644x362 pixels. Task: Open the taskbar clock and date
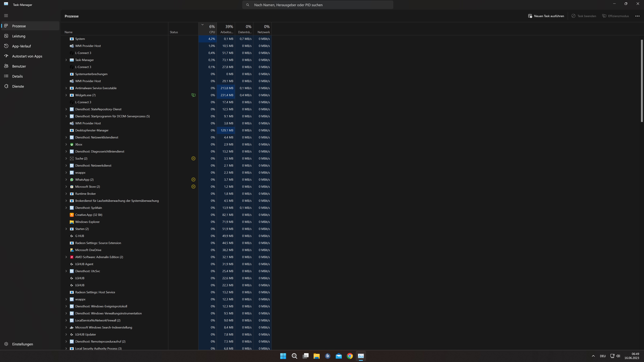(x=632, y=356)
